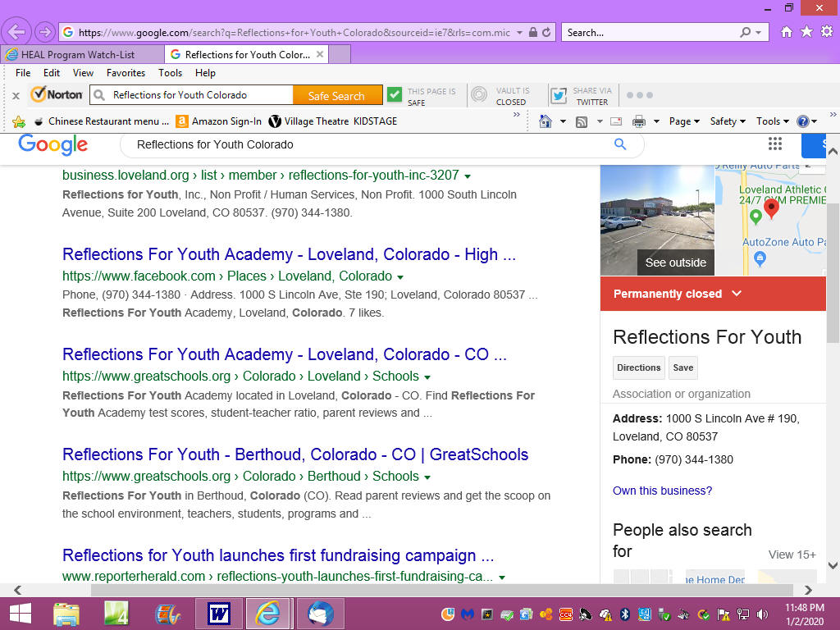Click the command bar Home icon

click(x=546, y=121)
